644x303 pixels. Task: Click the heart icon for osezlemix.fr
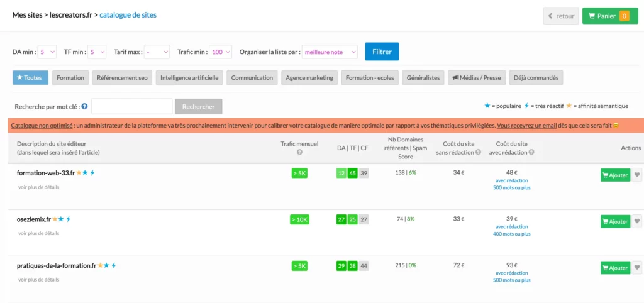(x=637, y=221)
